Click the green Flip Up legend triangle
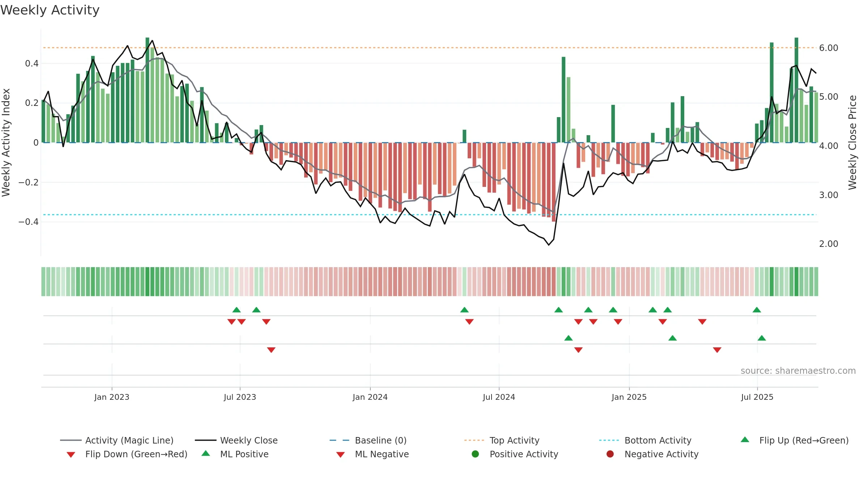The image size is (868, 488). click(x=745, y=440)
